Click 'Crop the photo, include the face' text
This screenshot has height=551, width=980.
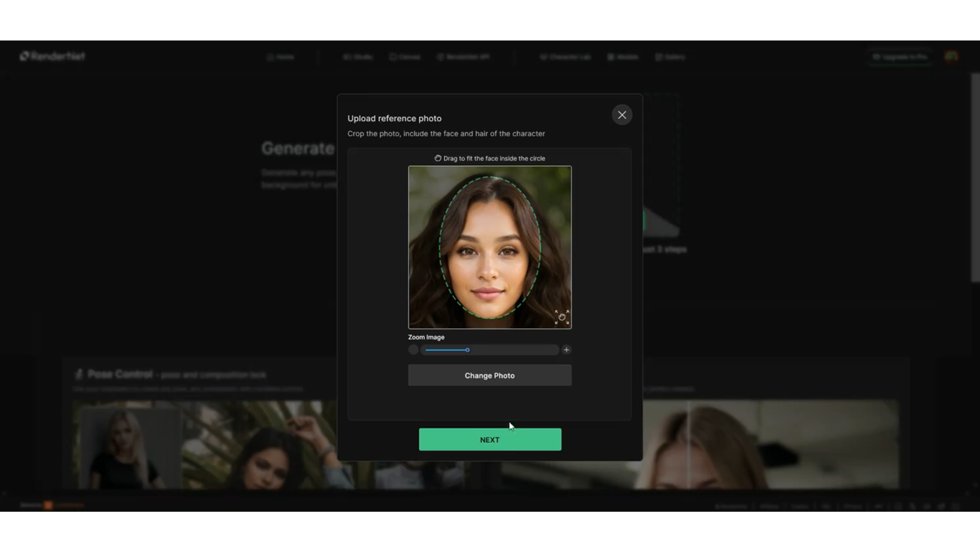click(446, 134)
